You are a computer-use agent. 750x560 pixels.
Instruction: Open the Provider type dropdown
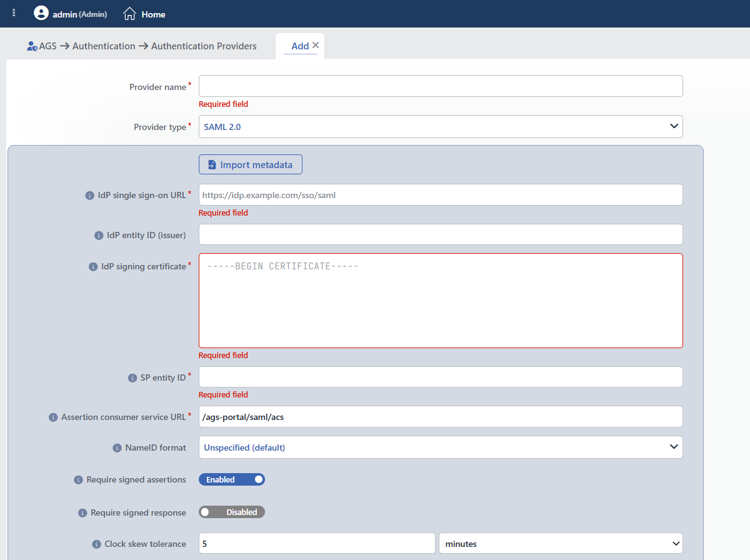point(441,126)
